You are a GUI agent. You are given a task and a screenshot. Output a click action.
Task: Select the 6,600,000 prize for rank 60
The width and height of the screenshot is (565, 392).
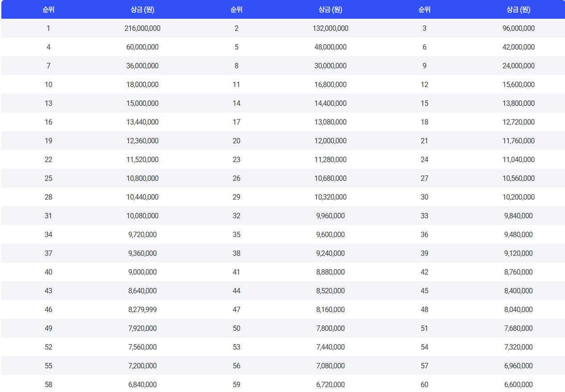pos(519,384)
